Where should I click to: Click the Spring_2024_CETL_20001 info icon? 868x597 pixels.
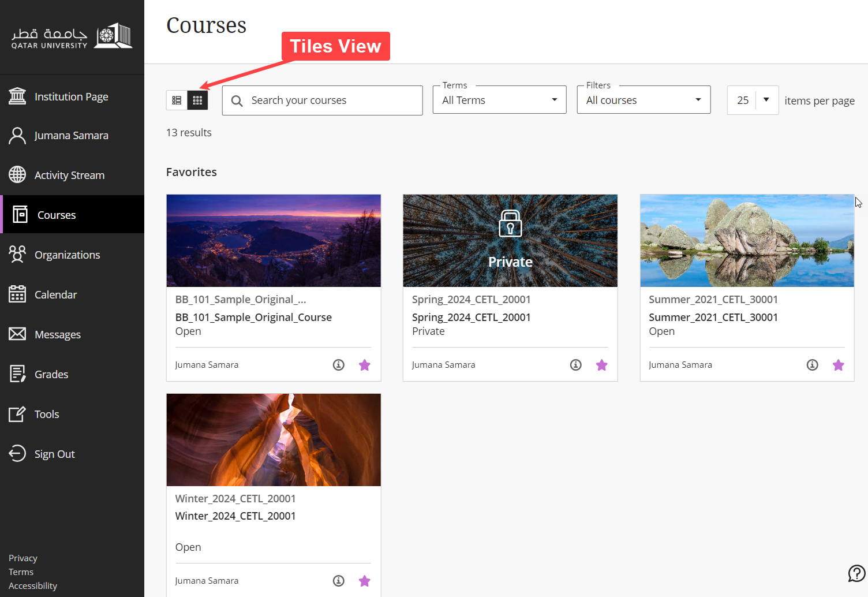pyautogui.click(x=575, y=365)
